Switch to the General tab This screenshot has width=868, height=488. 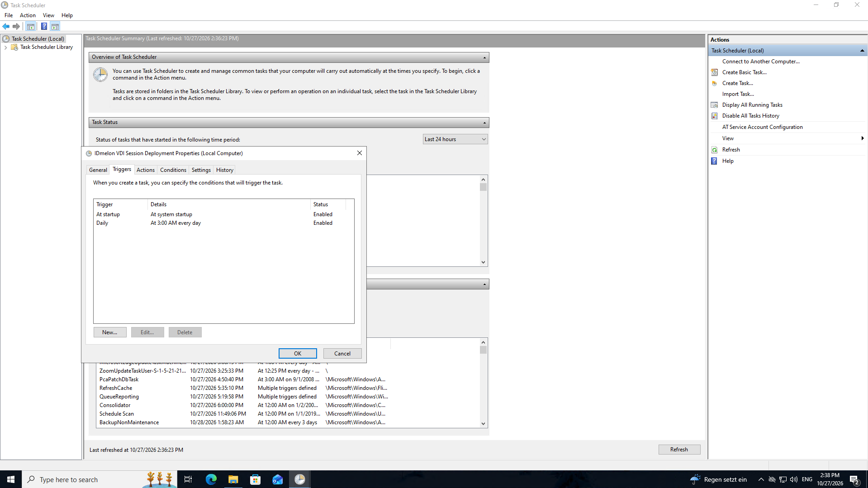click(x=98, y=170)
